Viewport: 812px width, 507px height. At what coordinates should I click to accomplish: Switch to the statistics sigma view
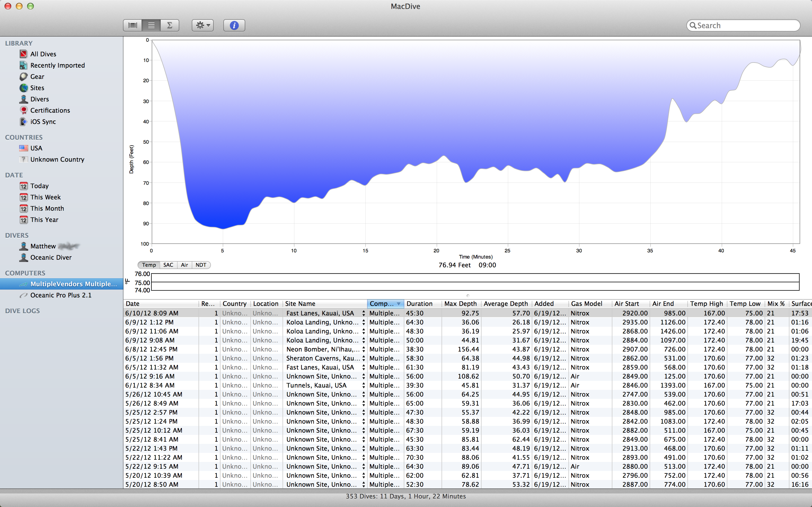[x=169, y=25]
